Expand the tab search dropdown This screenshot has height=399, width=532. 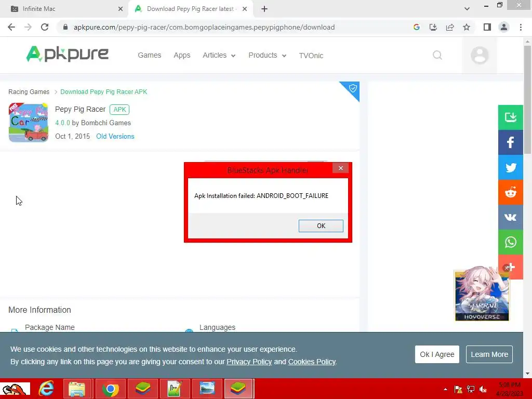[467, 9]
